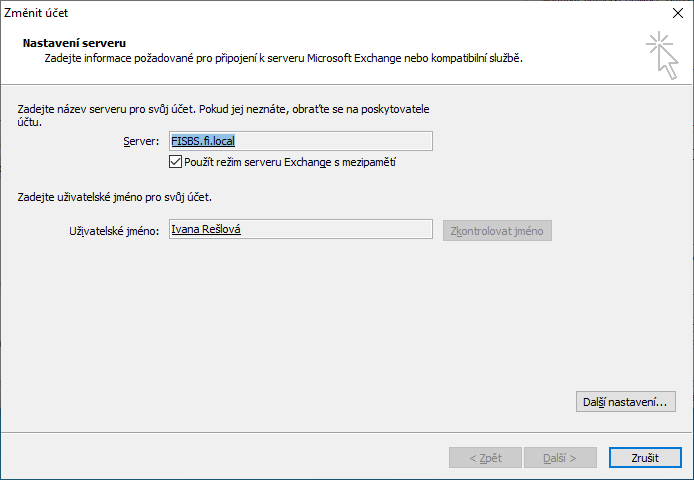Screen dimensions: 694x480
Task: Click into the Server input field
Action: 340,141
